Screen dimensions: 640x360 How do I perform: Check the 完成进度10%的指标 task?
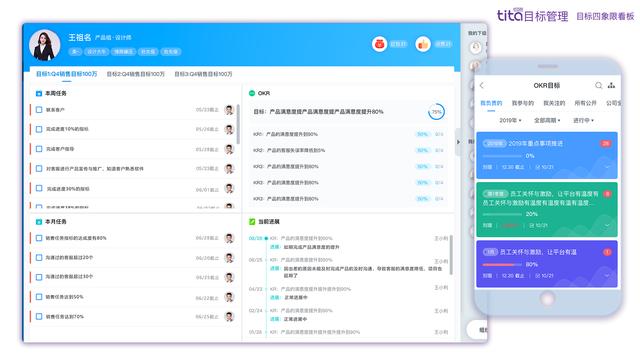click(x=39, y=129)
